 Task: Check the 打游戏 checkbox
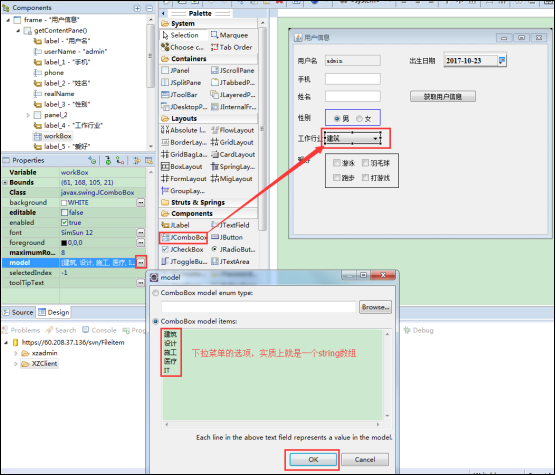[365, 178]
